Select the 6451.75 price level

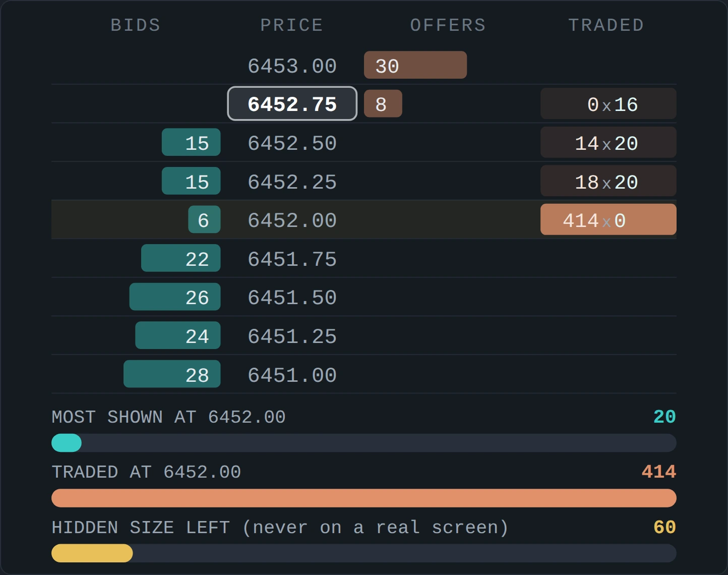[x=292, y=259]
